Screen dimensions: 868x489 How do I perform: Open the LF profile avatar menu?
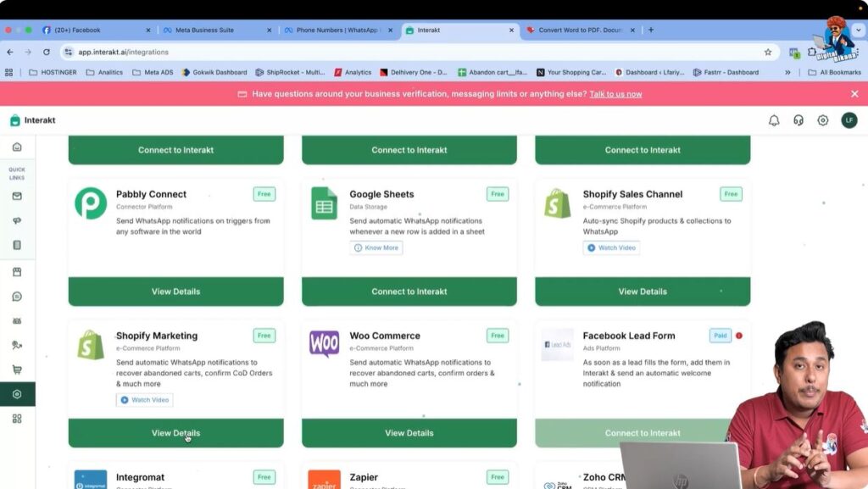tap(849, 120)
